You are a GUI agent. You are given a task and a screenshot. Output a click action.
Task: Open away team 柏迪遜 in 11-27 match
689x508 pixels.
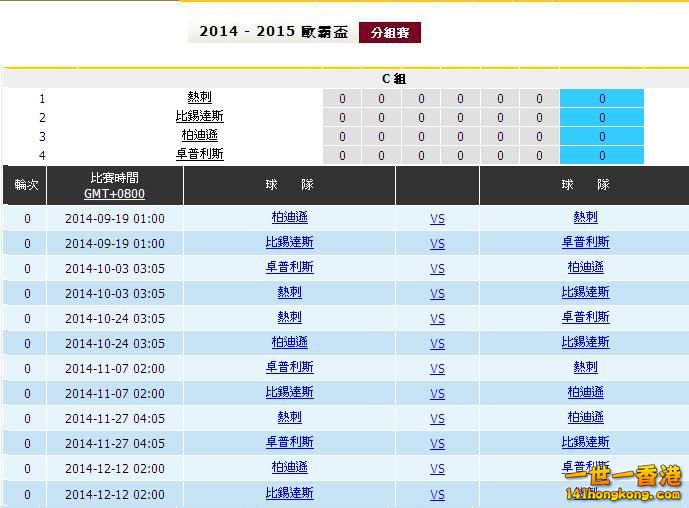585,417
